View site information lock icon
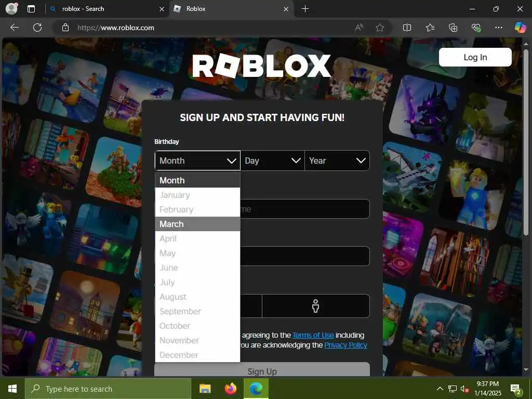Viewport: 532px width, 399px height. pyautogui.click(x=65, y=28)
